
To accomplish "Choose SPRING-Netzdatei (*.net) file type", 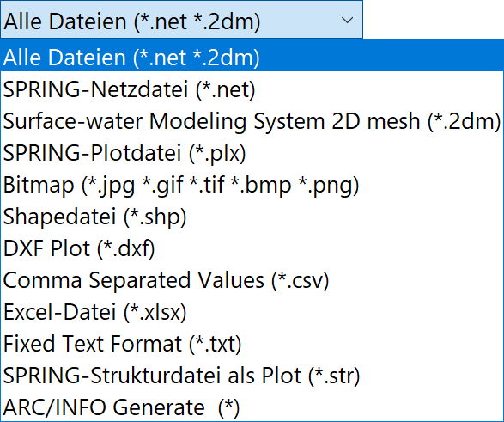I will click(252, 89).
